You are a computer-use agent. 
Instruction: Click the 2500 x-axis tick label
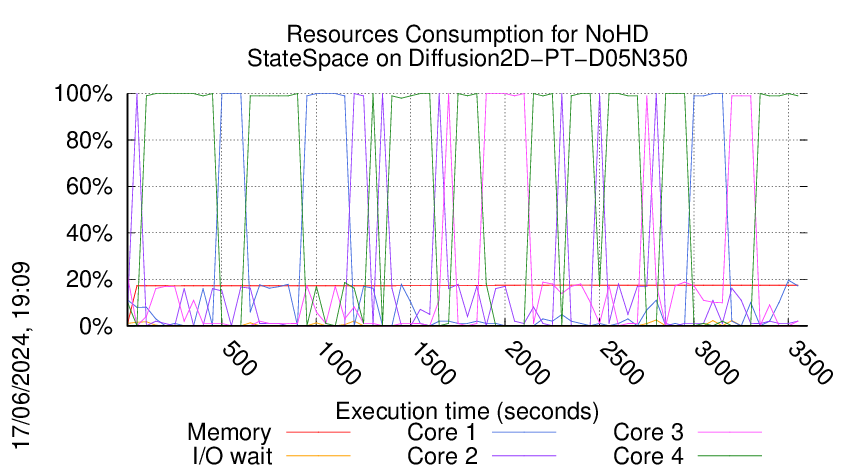(621, 363)
